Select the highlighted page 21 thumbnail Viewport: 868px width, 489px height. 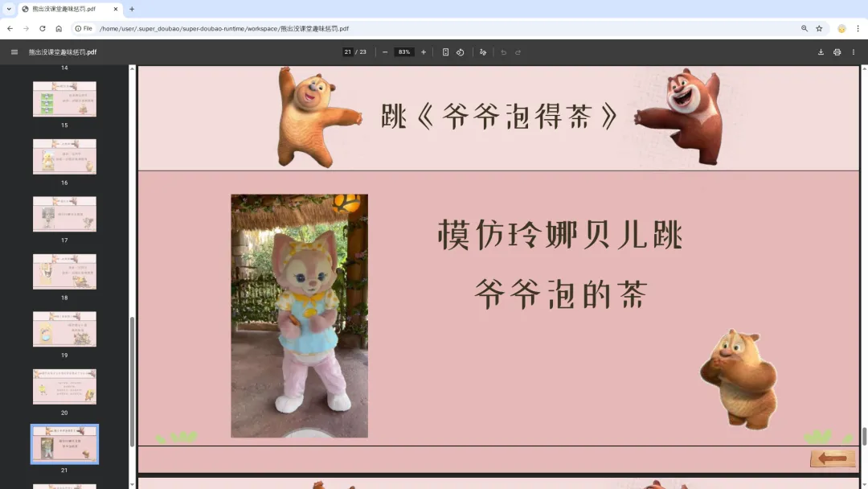point(64,444)
